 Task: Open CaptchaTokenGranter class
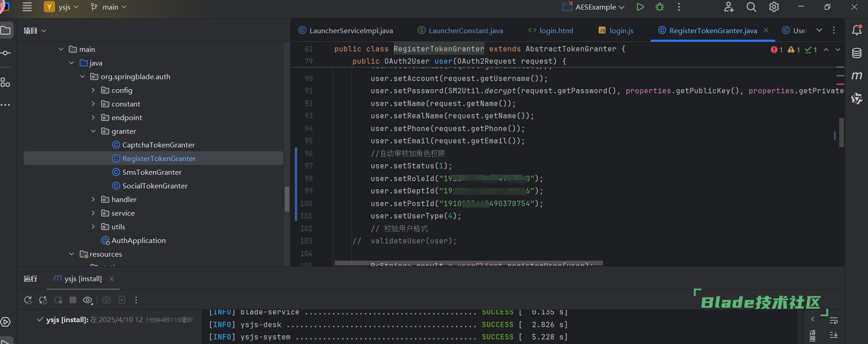point(153,145)
